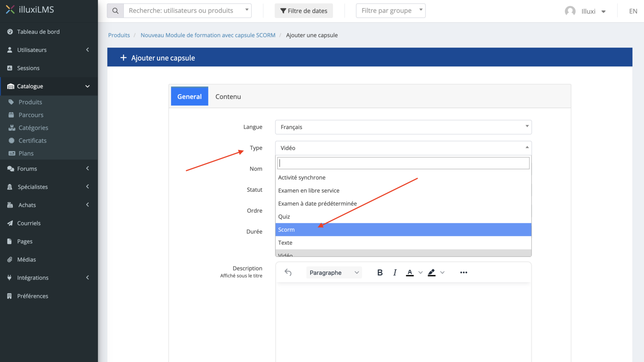The width and height of the screenshot is (644, 362).
Task: Select the General tab
Action: 190,96
